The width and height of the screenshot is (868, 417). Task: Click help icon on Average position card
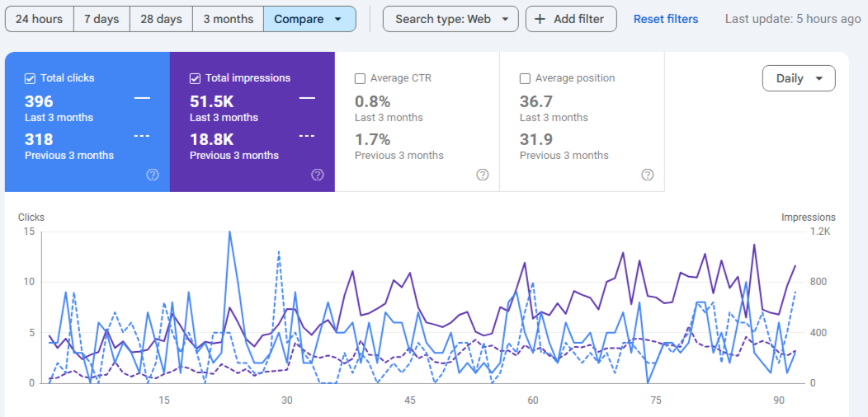pyautogui.click(x=648, y=175)
